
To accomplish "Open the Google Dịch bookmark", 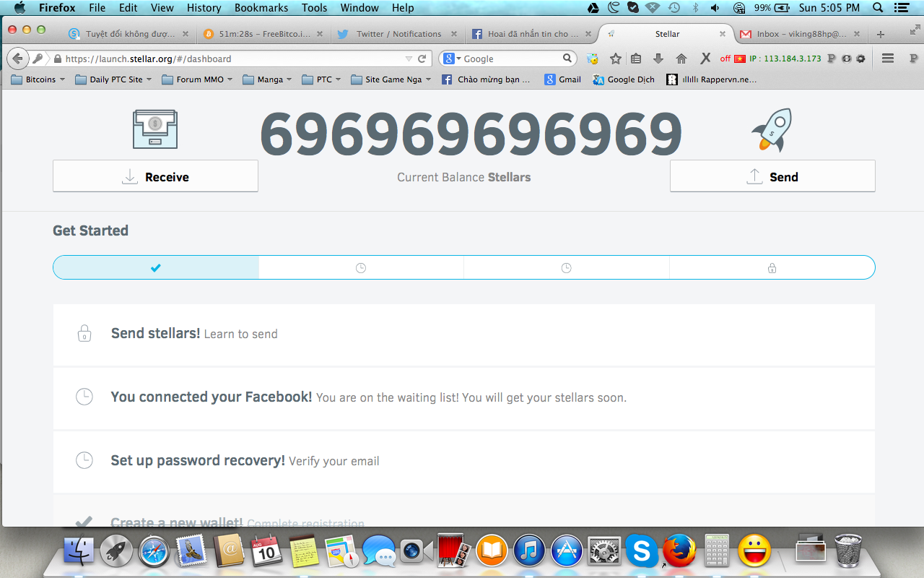I will tap(624, 79).
